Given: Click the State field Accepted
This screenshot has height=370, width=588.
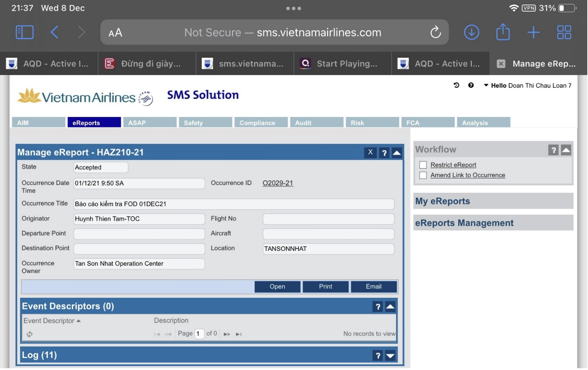Looking at the screenshot, I should (x=101, y=167).
